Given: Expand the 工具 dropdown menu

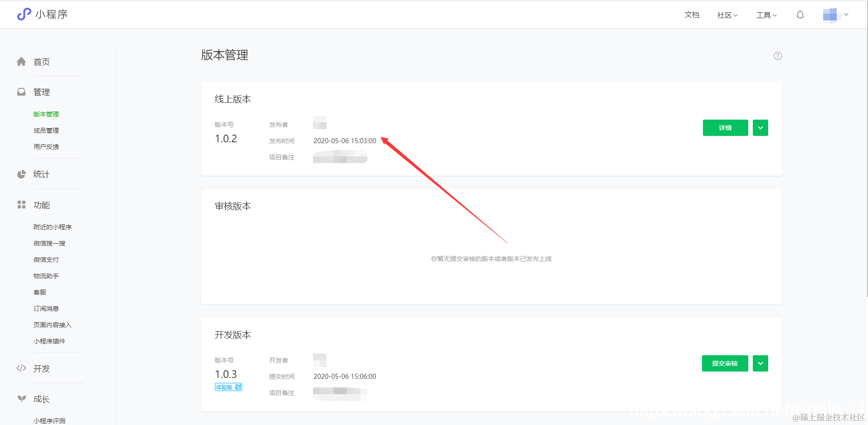Looking at the screenshot, I should click(x=766, y=15).
